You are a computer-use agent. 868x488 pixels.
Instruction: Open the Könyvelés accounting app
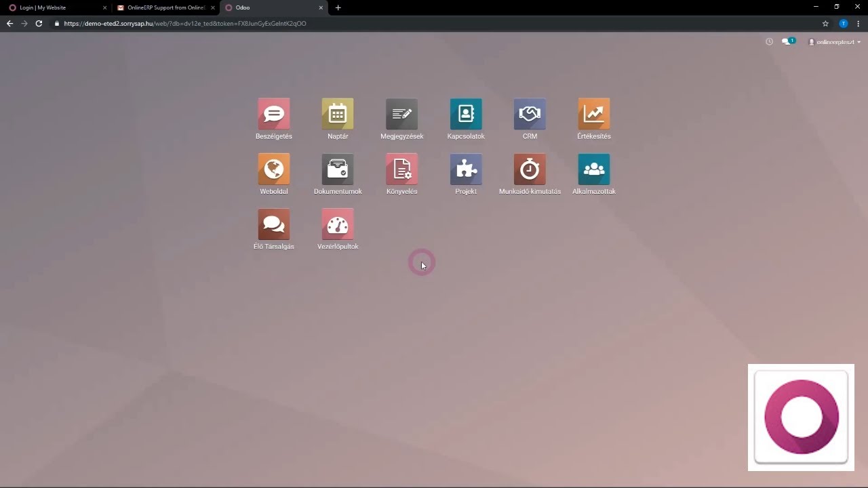[x=402, y=169]
